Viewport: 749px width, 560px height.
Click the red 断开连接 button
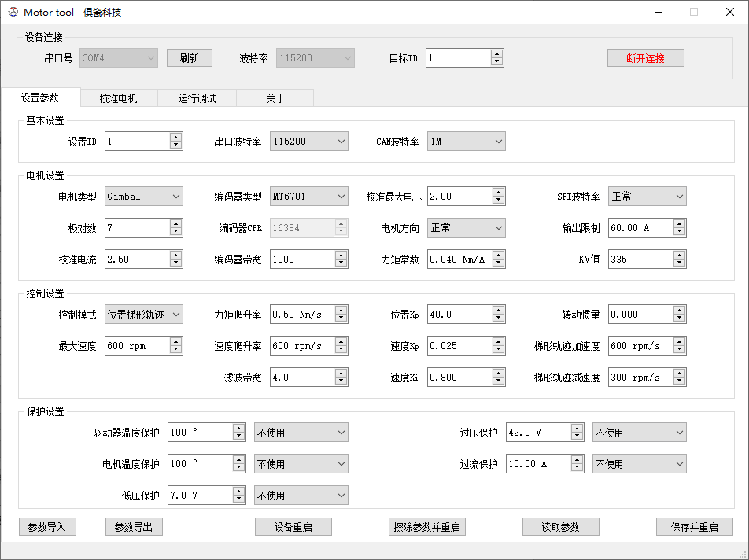point(645,57)
